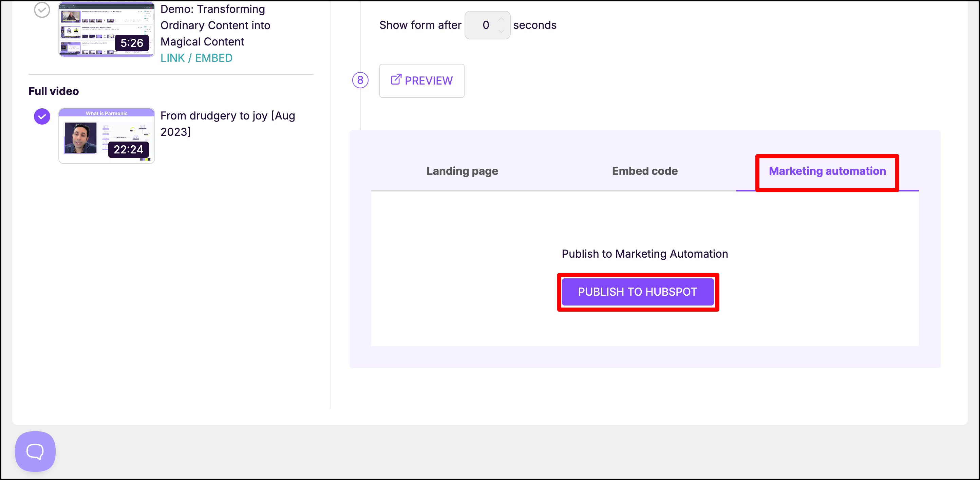
Task: Select the Marketing automation tab
Action: point(827,171)
